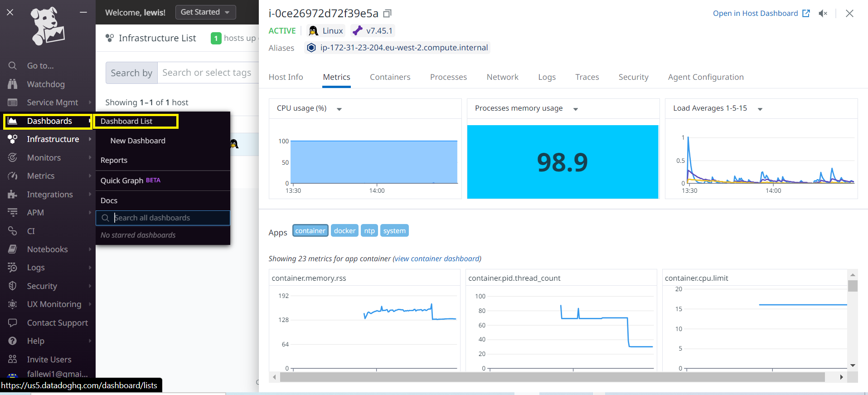
Task: Select the system app tag
Action: (394, 230)
